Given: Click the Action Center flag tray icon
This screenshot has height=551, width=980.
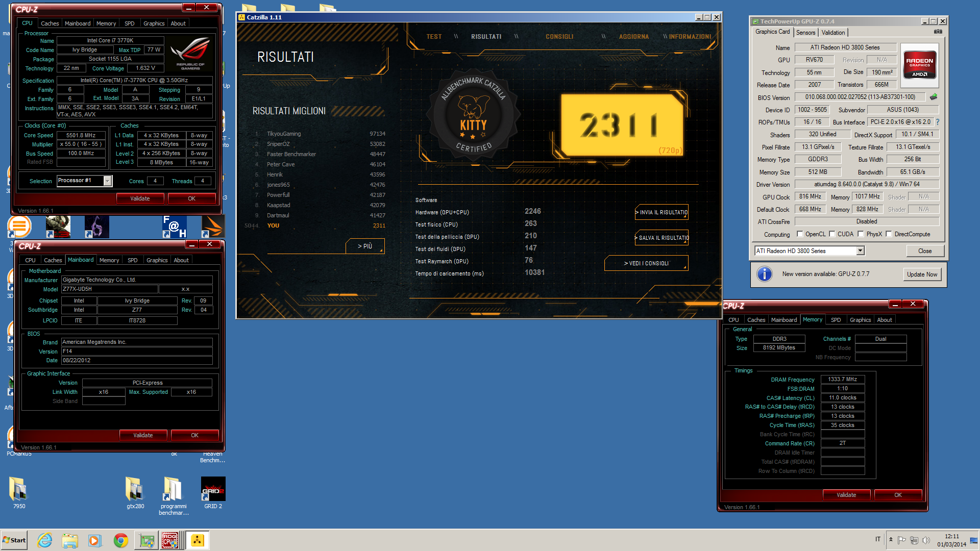Looking at the screenshot, I should point(901,540).
